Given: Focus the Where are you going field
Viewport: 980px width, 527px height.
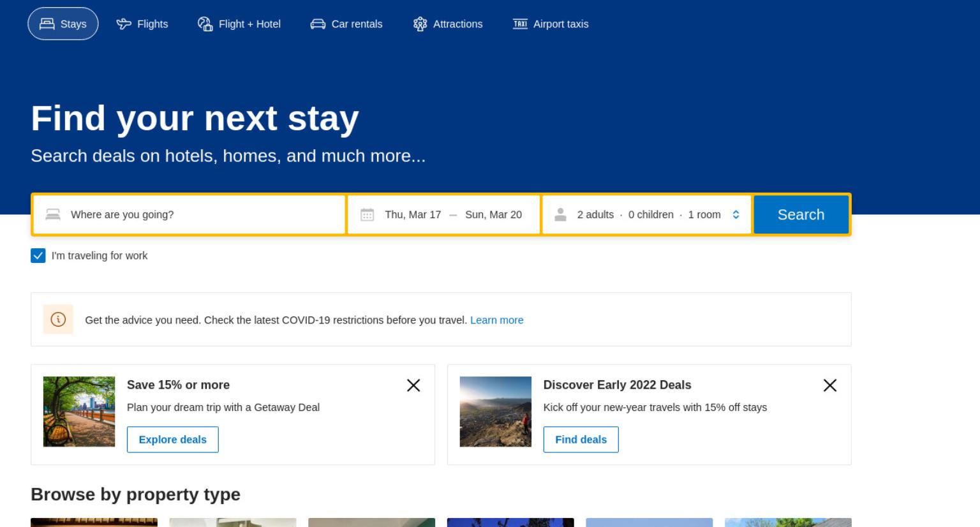Looking at the screenshot, I should tap(189, 215).
